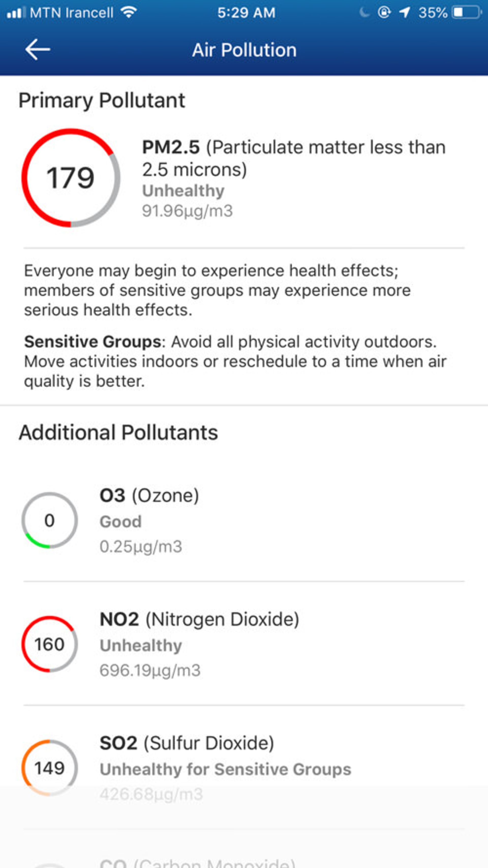The height and width of the screenshot is (868, 488).
Task: Select the NO2 (Nitrogen Dioxide) label
Action: 199,619
